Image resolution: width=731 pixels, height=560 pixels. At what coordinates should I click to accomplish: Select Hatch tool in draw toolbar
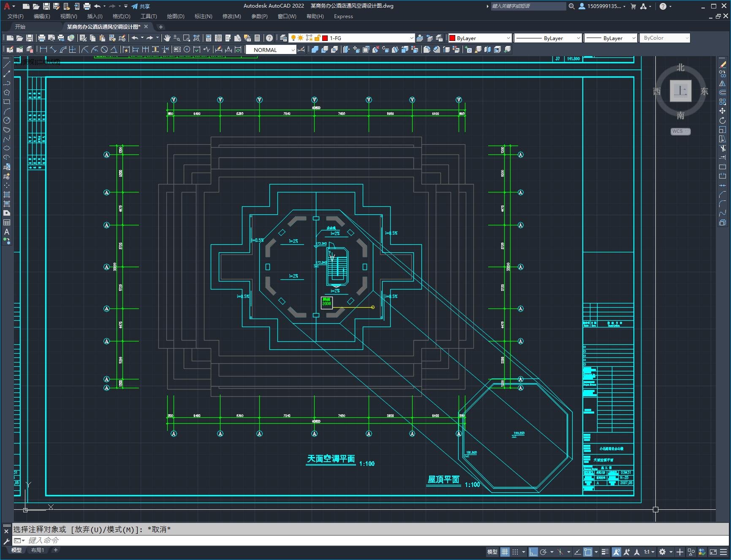pos(7,195)
